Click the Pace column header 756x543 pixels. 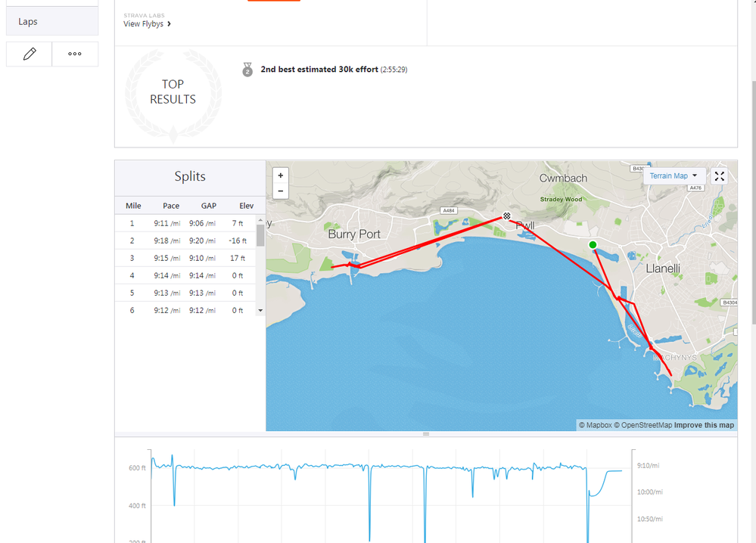click(171, 206)
